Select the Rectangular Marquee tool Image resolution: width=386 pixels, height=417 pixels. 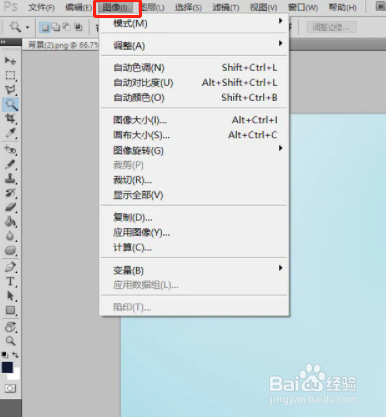click(10, 75)
